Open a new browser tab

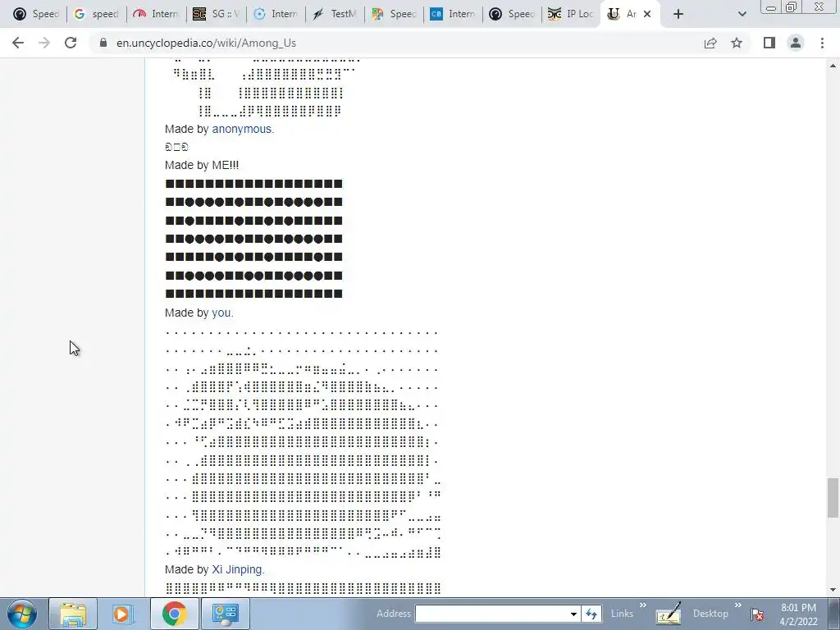(x=678, y=14)
